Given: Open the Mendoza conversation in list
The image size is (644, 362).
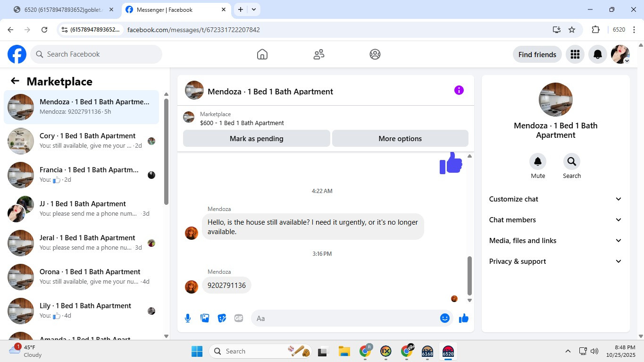Looking at the screenshot, I should 82,107.
